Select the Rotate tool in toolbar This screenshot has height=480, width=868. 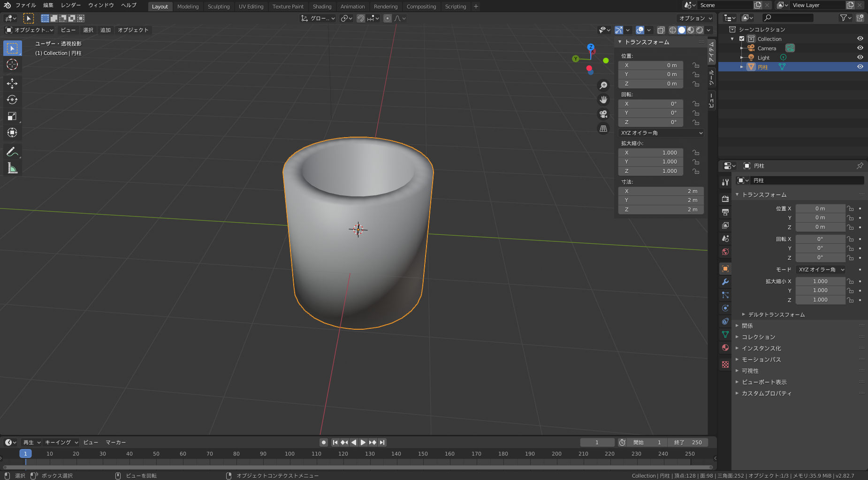pyautogui.click(x=12, y=100)
